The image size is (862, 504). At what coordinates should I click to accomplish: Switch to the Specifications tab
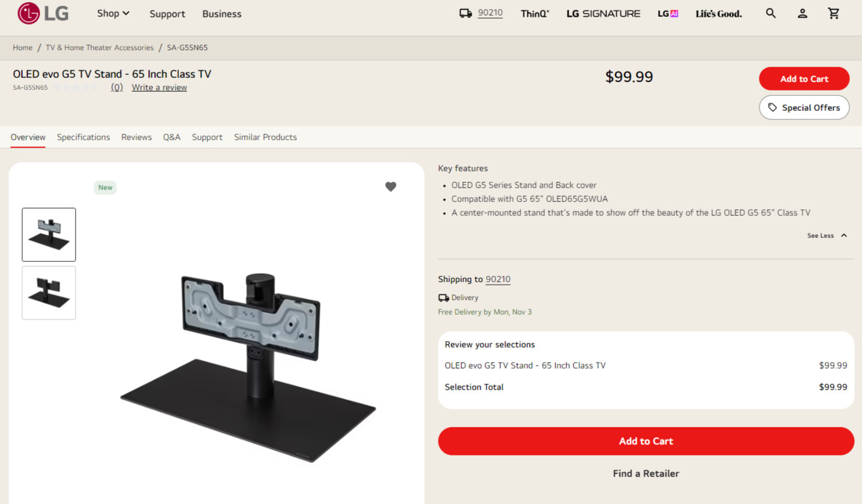[x=83, y=137]
